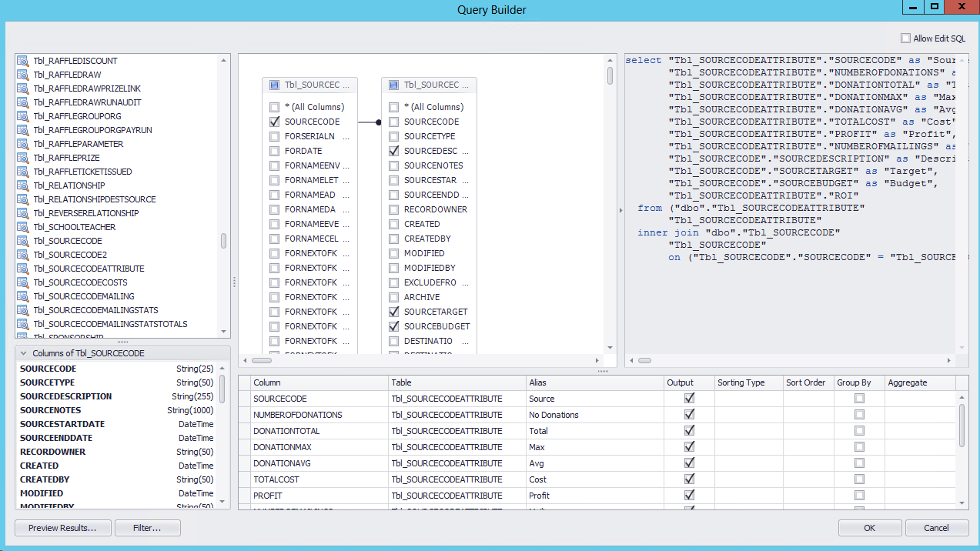Screen dimensions: 980x551
Task: Click header icon of diagram table listing FORDATE
Action: point(275,85)
